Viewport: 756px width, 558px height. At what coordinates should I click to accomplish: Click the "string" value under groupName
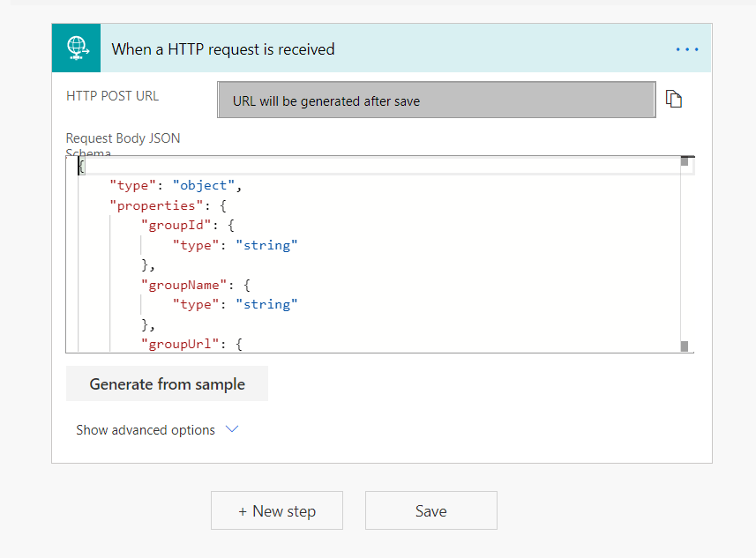266,304
